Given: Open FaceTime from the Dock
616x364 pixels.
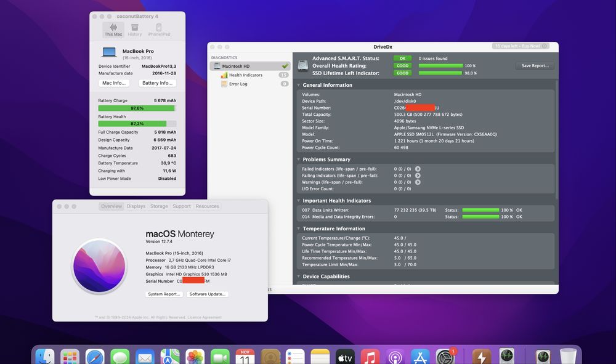Looking at the screenshot, I should (x=220, y=357).
